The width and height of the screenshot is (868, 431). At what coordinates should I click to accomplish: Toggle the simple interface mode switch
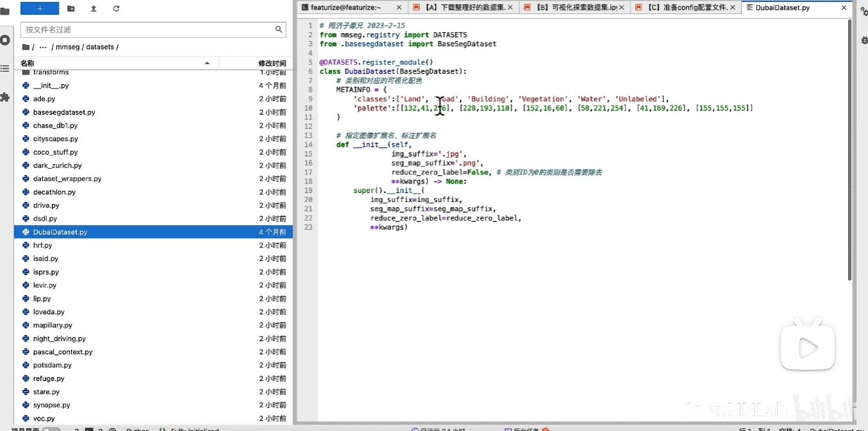(x=51, y=430)
